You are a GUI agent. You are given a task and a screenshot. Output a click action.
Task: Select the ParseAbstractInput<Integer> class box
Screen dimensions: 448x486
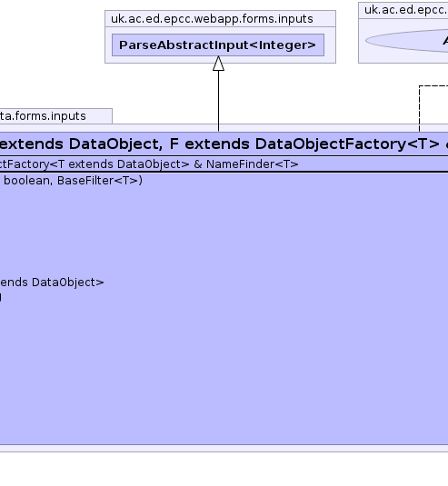pos(218,45)
